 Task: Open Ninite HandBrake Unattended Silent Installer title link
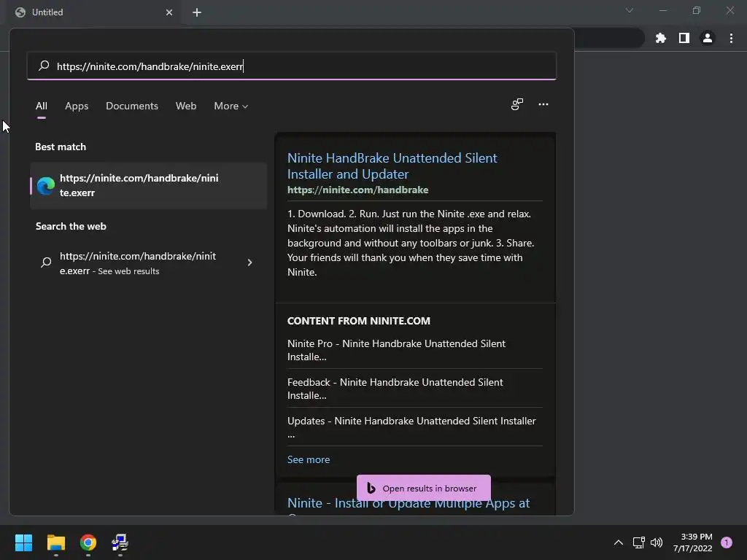coord(392,166)
